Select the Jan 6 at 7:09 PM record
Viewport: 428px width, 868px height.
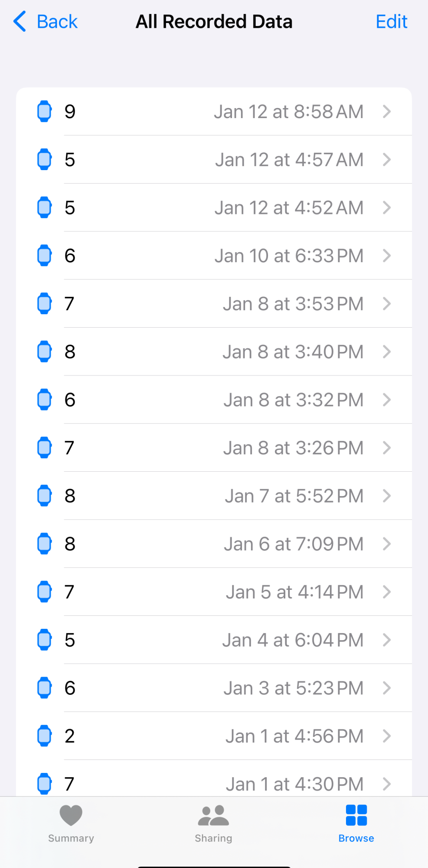[217, 544]
